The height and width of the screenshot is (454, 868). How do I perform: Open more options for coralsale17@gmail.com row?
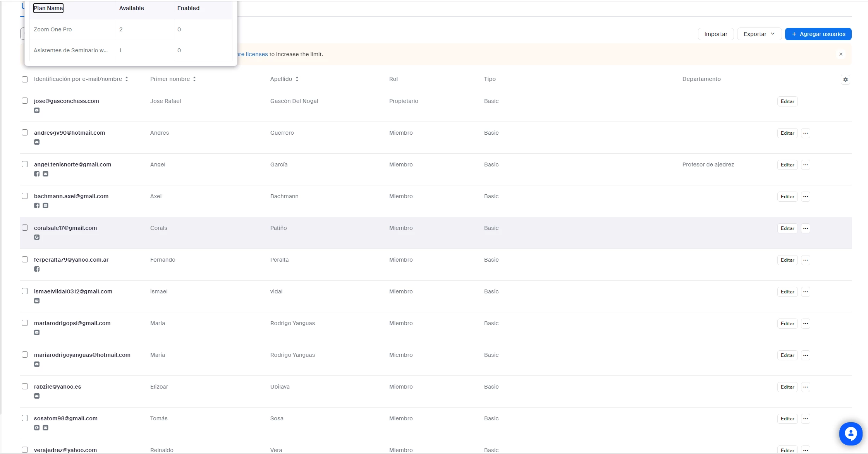(x=805, y=228)
